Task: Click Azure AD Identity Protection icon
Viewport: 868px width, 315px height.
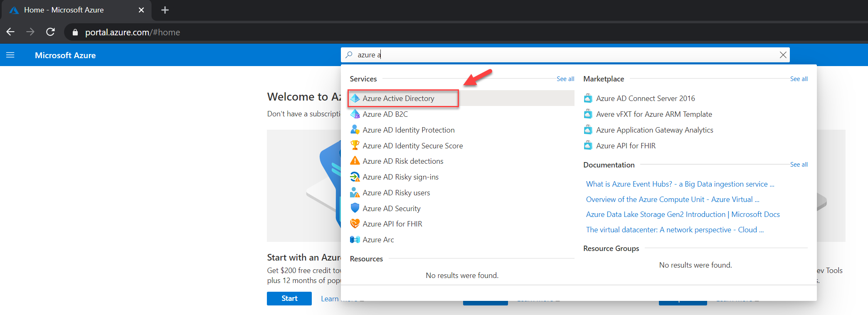Action: tap(355, 130)
